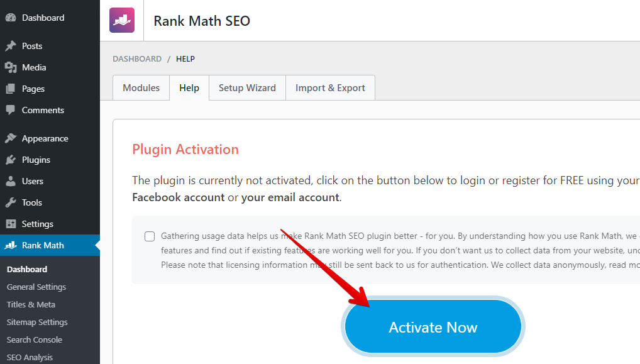Click the Activate Now button
640x364 pixels.
click(433, 326)
